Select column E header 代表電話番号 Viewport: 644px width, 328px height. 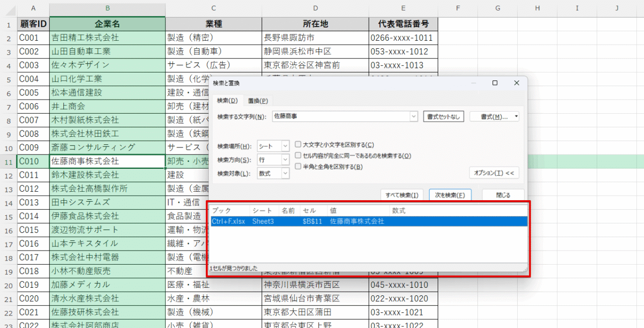click(403, 8)
